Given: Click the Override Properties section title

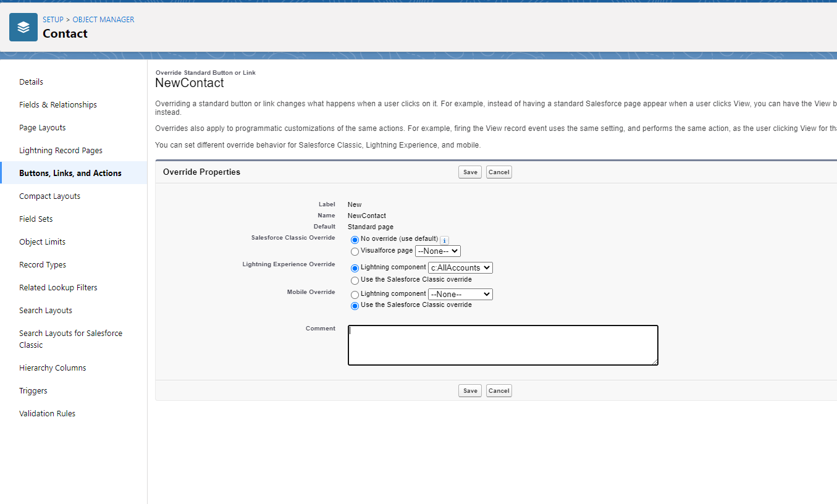Looking at the screenshot, I should [x=201, y=172].
